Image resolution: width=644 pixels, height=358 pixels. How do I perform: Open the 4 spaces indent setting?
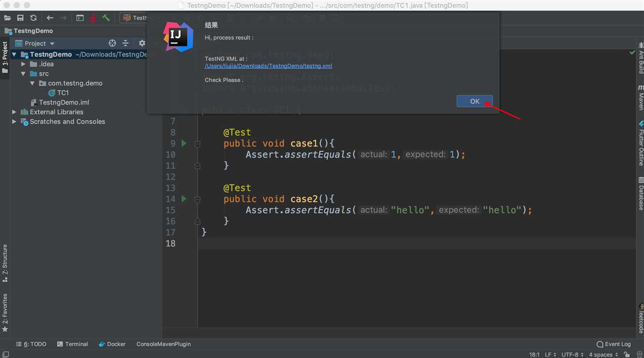pos(604,354)
